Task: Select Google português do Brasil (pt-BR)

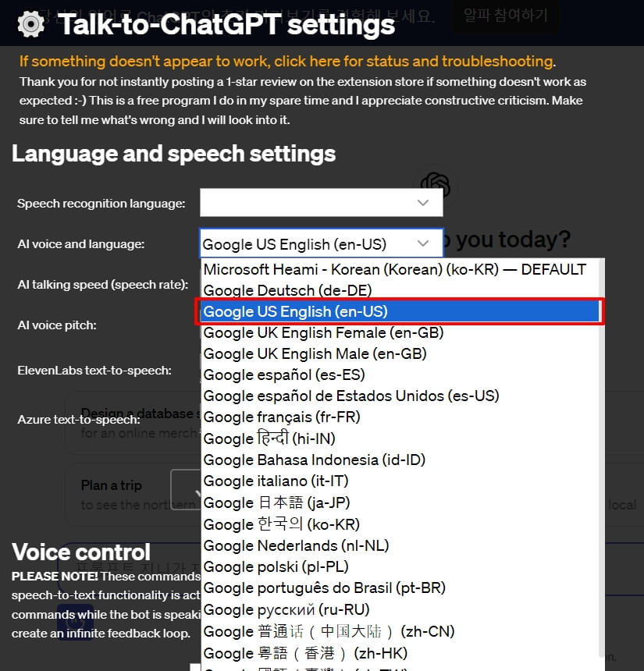Action: tap(400, 588)
